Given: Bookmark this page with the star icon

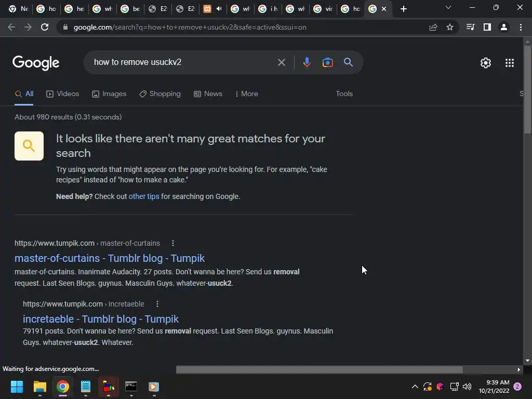Looking at the screenshot, I should click(x=450, y=27).
